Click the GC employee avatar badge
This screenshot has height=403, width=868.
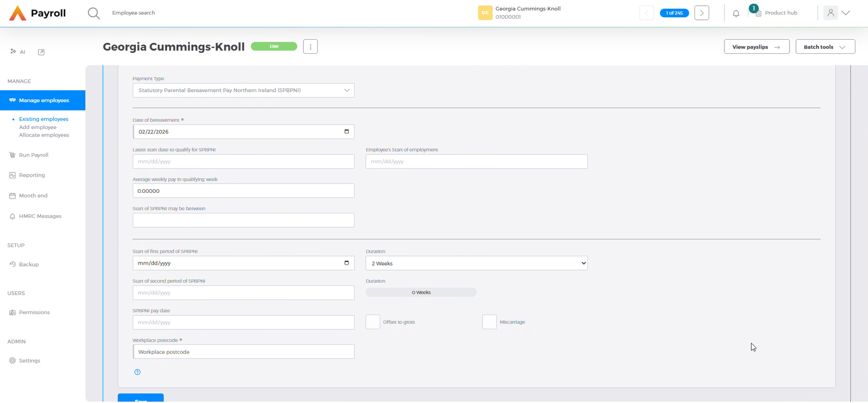(x=485, y=13)
